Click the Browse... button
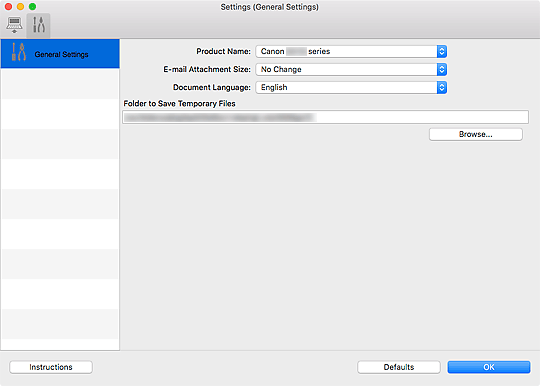This screenshot has width=540, height=386. point(476,134)
